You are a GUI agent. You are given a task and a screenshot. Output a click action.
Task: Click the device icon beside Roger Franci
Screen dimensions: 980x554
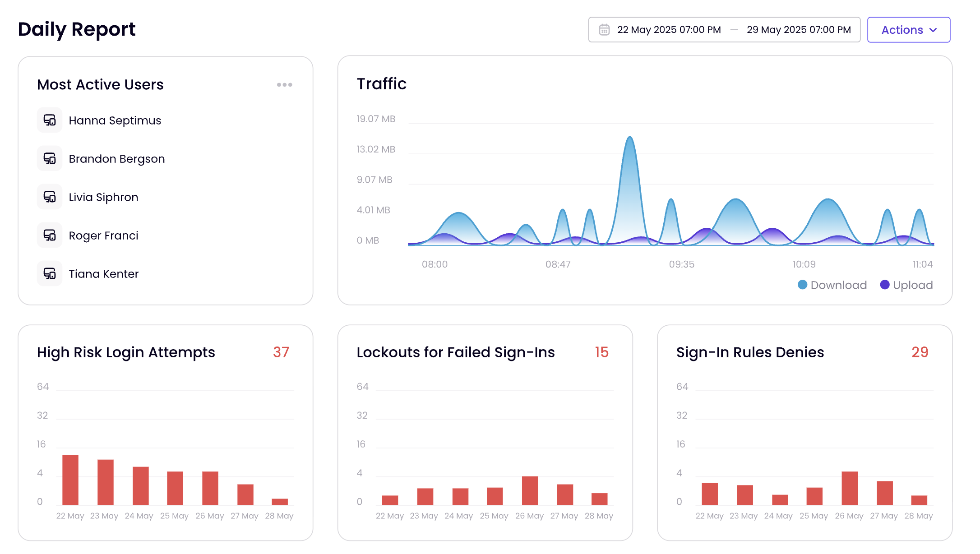(50, 235)
